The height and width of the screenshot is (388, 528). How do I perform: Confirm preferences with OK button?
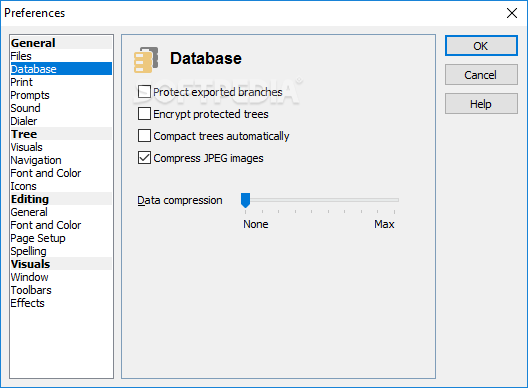(481, 46)
